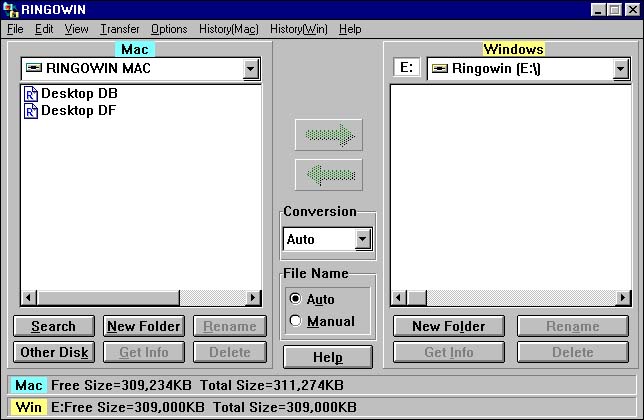Click the Mac file list horizontal scrollbar track
This screenshot has width=644, height=420.
[150, 298]
